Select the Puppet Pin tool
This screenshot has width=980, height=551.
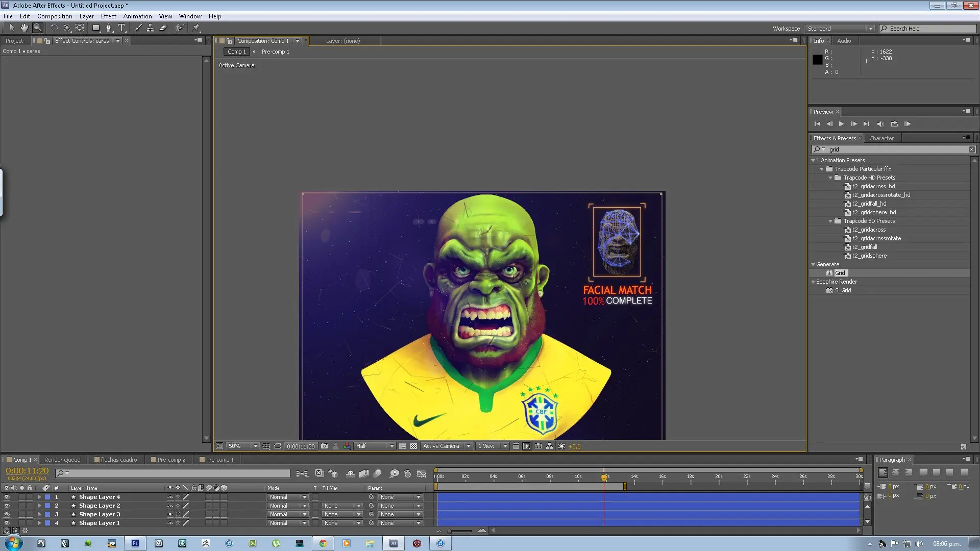pyautogui.click(x=197, y=28)
